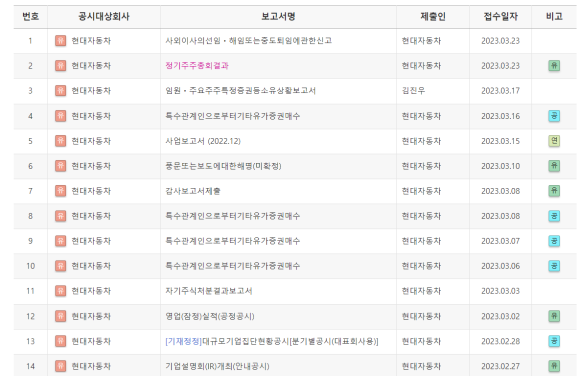This screenshot has height=376, width=580.
Task: Click the green 유 badge in row 12
Action: point(554,316)
